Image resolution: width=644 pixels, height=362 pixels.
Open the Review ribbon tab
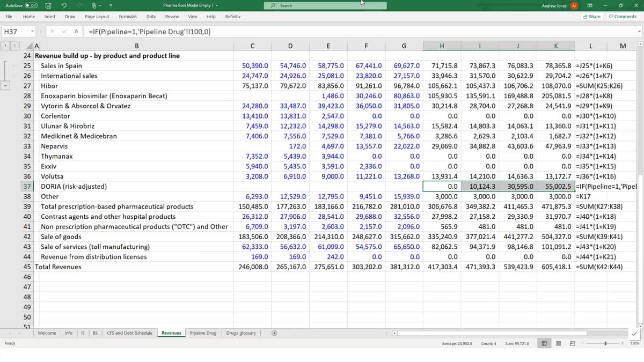pos(172,17)
